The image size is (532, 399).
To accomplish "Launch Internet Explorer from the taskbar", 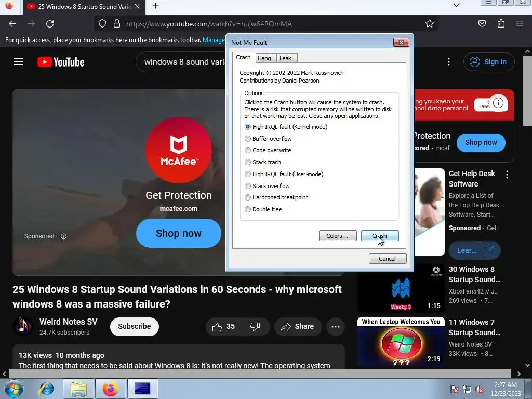I will (x=46, y=389).
